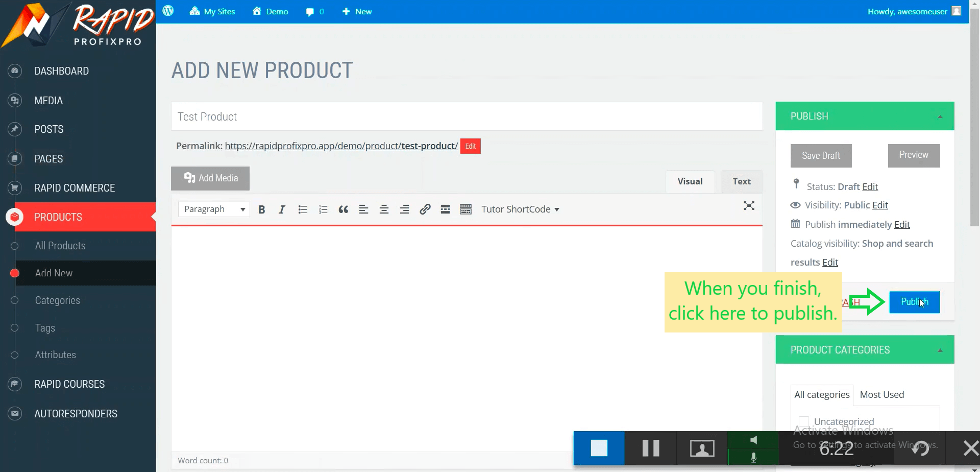
Task: Align text right
Action: pos(404,209)
